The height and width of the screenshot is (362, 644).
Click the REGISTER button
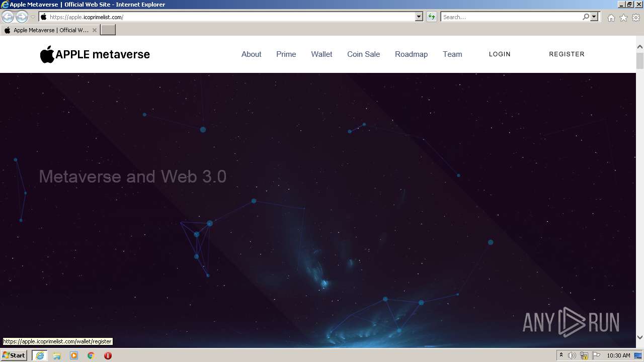tap(567, 54)
